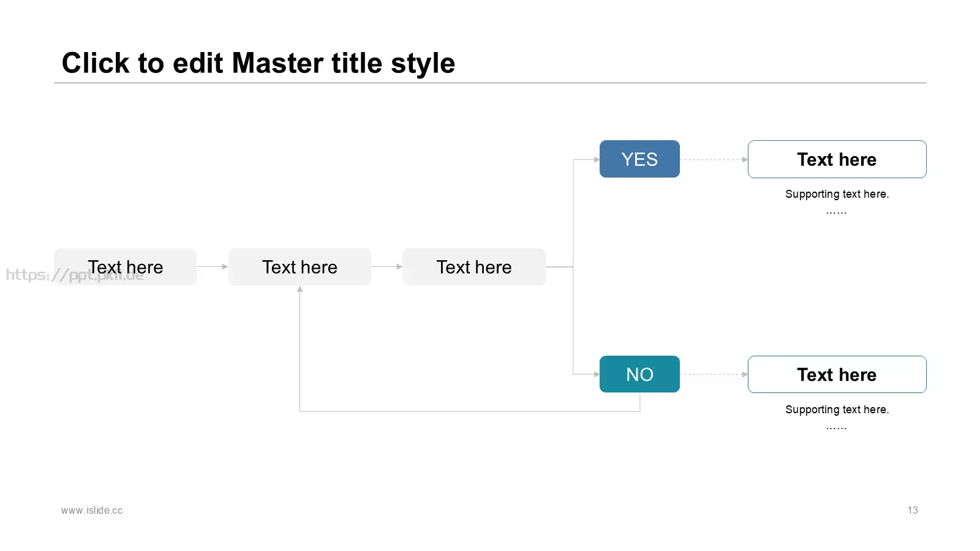Click 'Supporting text here.' under the YES branch
Screen dimensions: 980x551
coord(837,194)
